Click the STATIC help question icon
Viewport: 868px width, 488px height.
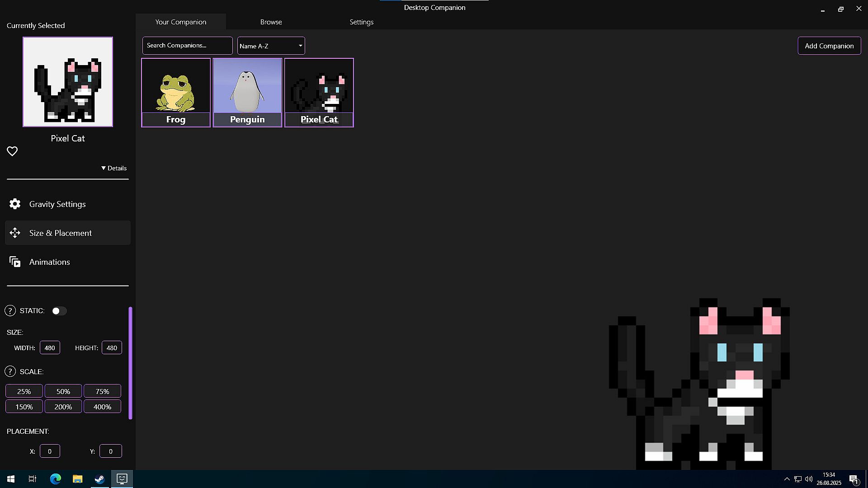(10, 311)
